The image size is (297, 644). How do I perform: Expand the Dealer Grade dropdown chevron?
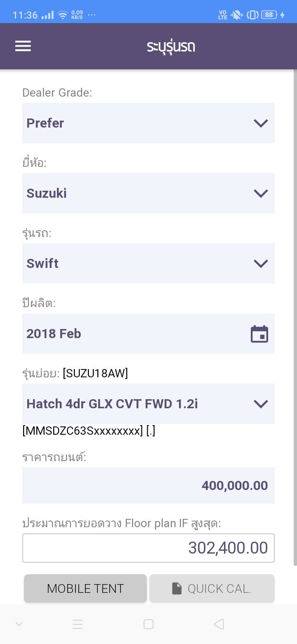pyautogui.click(x=261, y=123)
